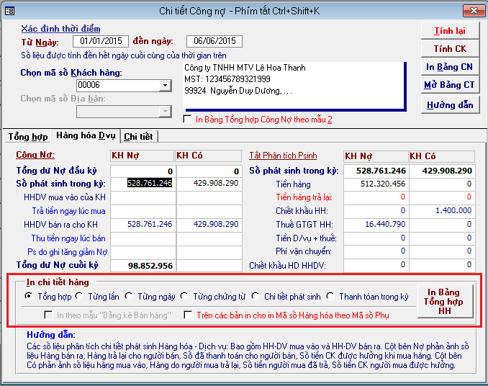Click the Phí vận chuyển label
This screenshot has height=386, width=488.
(x=303, y=251)
